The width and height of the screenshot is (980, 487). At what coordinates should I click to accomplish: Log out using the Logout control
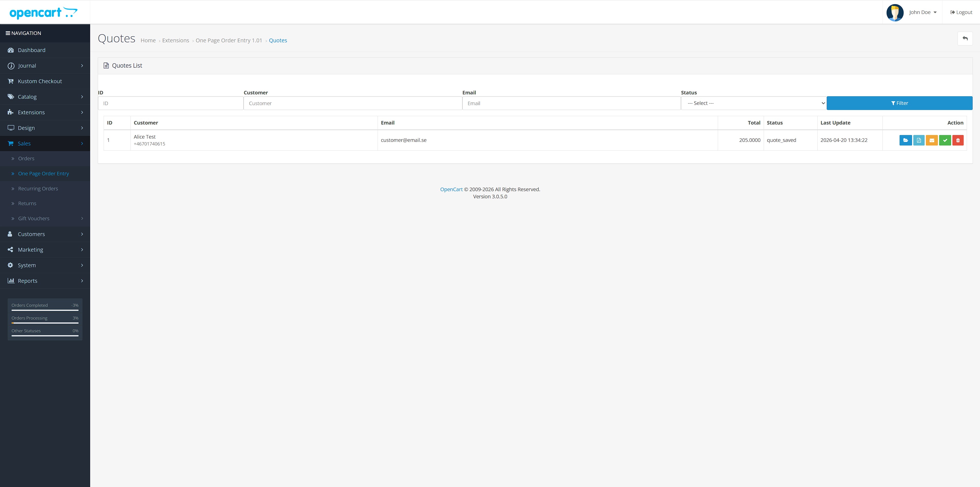tap(961, 12)
